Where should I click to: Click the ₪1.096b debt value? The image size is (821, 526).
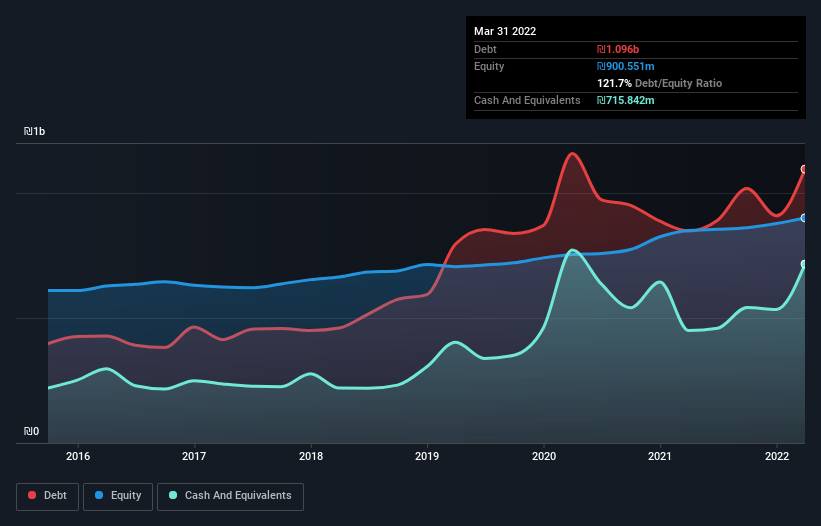(618, 49)
